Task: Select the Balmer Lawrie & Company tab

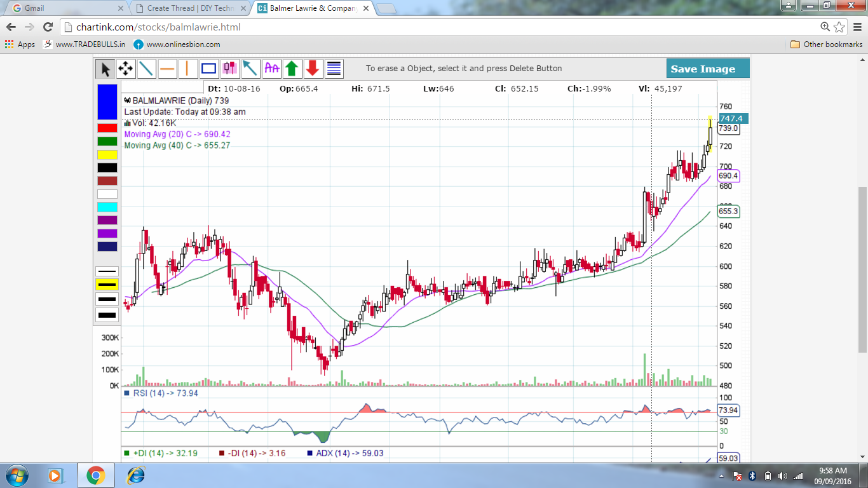Action: 313,8
